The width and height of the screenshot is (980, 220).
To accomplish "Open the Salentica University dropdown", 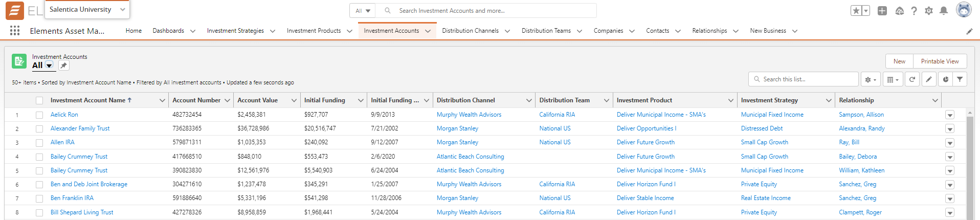I will click(x=87, y=10).
